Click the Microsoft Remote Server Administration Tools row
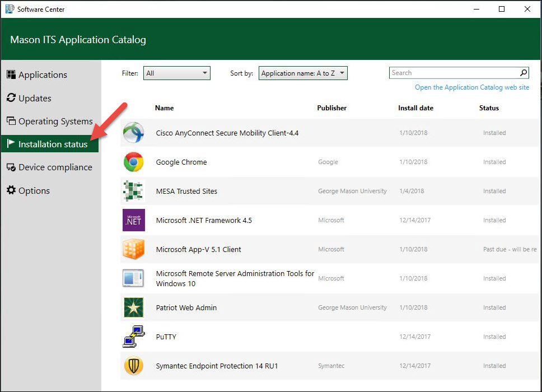This screenshot has height=392, width=542. (x=235, y=278)
